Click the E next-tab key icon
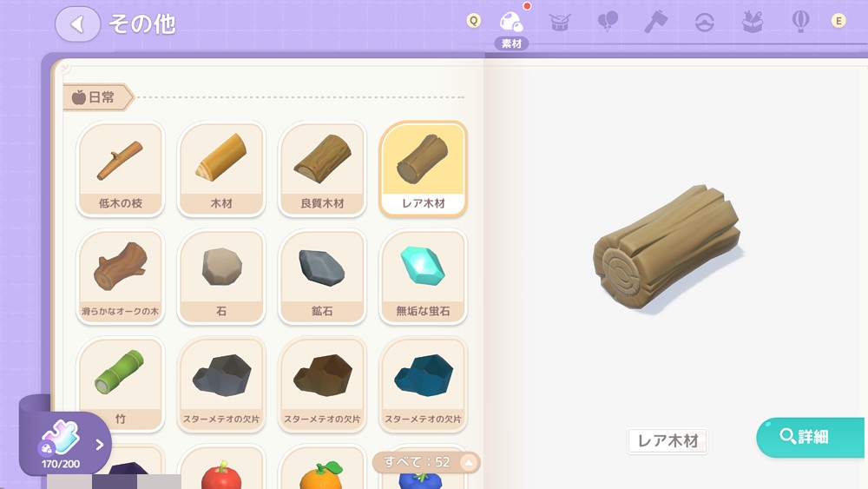 [838, 21]
